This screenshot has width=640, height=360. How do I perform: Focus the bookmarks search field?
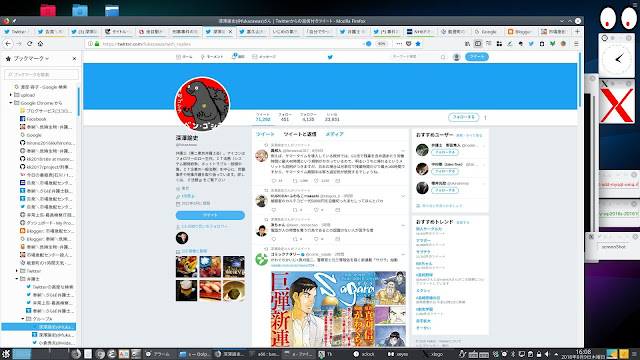pyautogui.click(x=42, y=74)
